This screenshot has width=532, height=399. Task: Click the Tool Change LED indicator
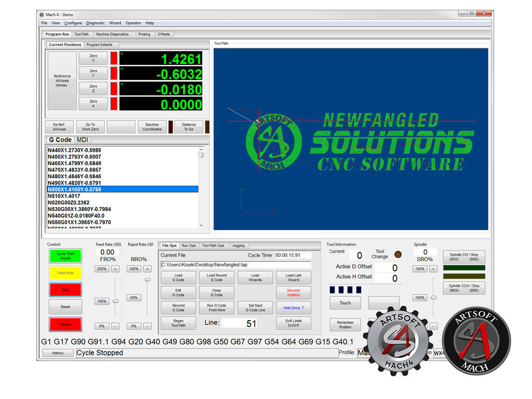(x=398, y=254)
